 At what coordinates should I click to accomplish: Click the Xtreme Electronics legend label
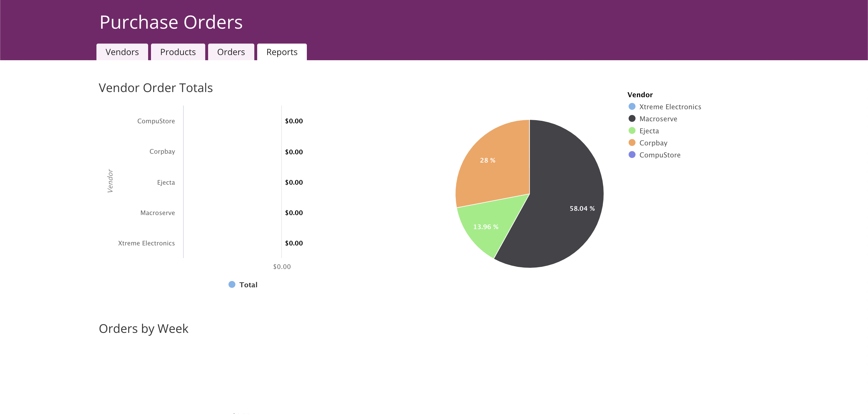point(670,107)
